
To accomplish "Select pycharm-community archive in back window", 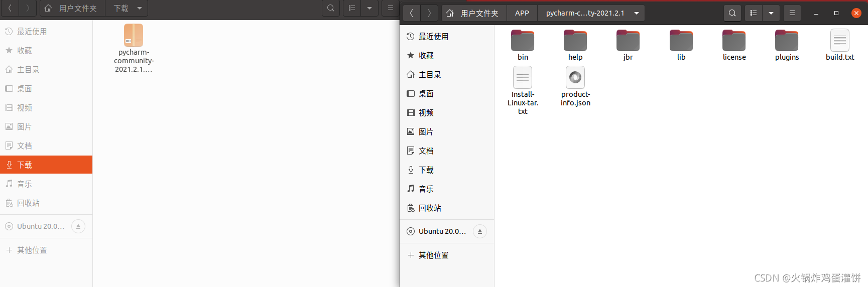I will click(x=134, y=49).
